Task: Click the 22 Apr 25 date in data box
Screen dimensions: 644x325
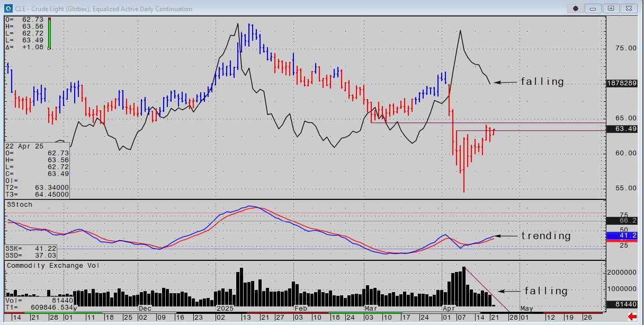Action: pos(23,146)
